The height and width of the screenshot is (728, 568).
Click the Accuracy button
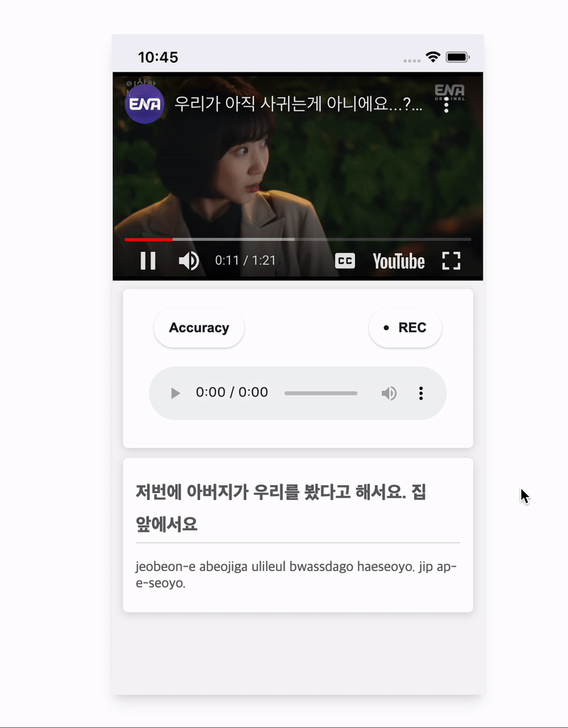click(199, 328)
